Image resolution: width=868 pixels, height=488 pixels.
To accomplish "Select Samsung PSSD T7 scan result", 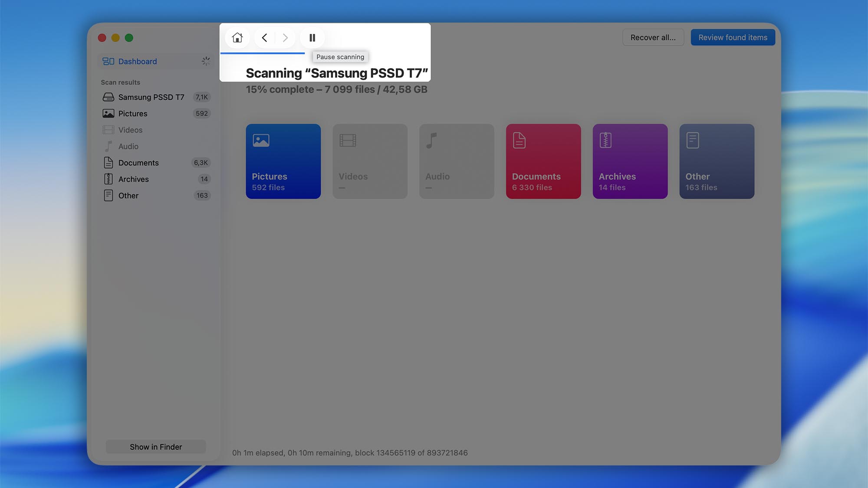I will click(x=151, y=97).
